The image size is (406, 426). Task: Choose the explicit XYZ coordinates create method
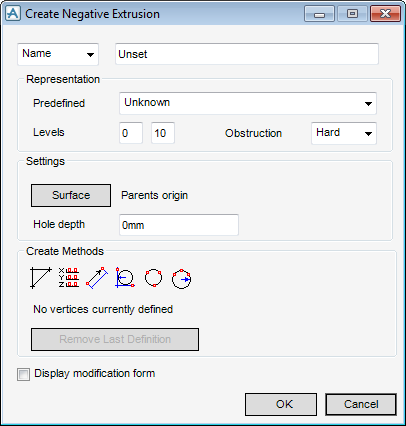[x=69, y=278]
